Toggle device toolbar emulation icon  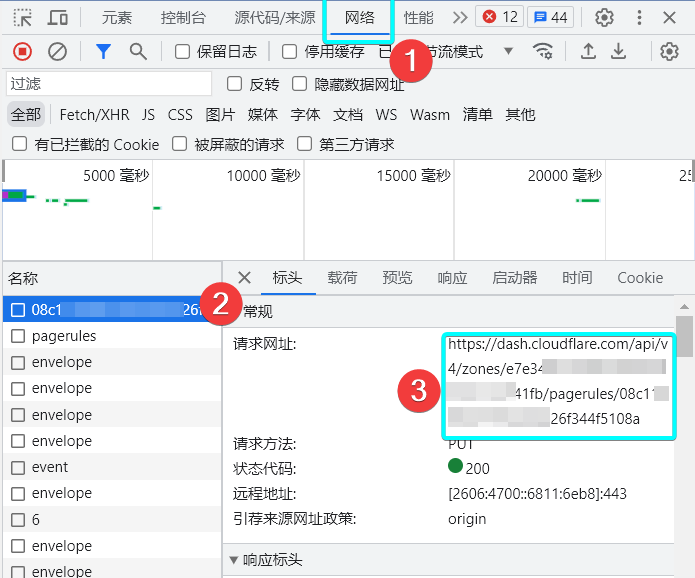point(58,18)
